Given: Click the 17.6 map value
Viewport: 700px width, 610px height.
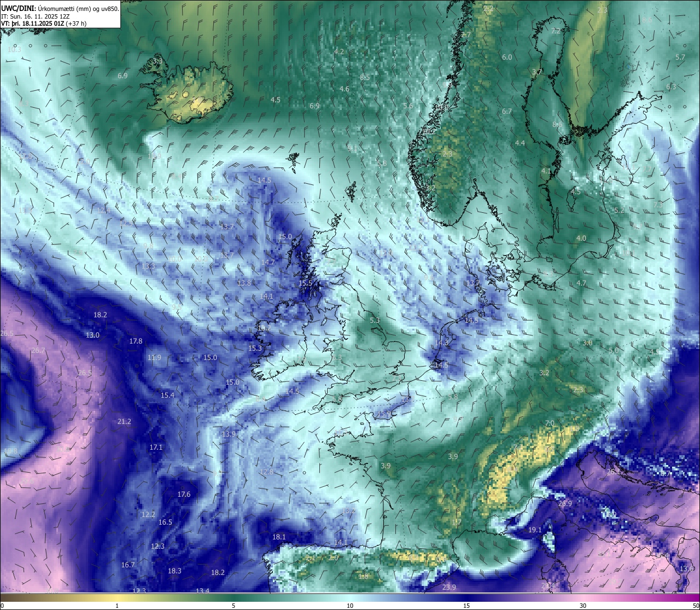Looking at the screenshot, I should coord(184,494).
